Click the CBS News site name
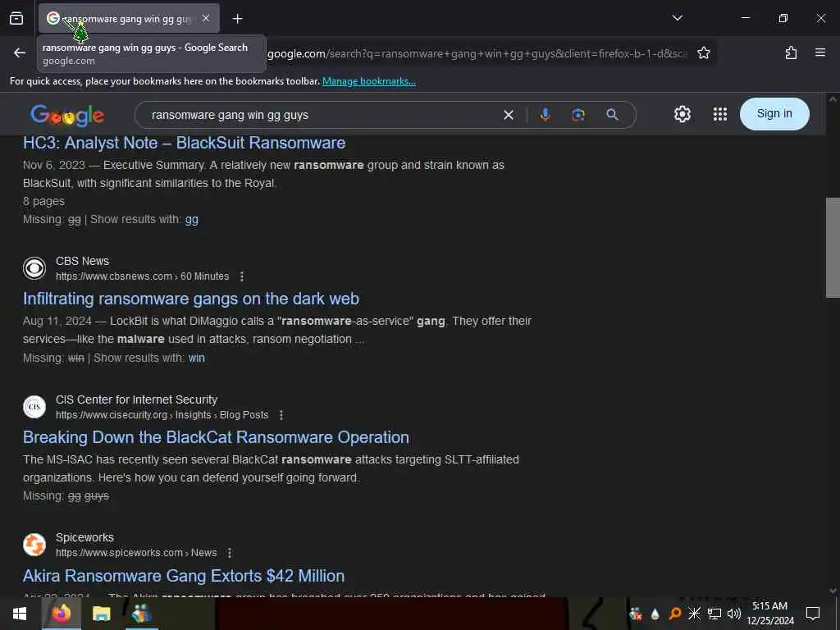This screenshot has height=630, width=840. point(82,261)
